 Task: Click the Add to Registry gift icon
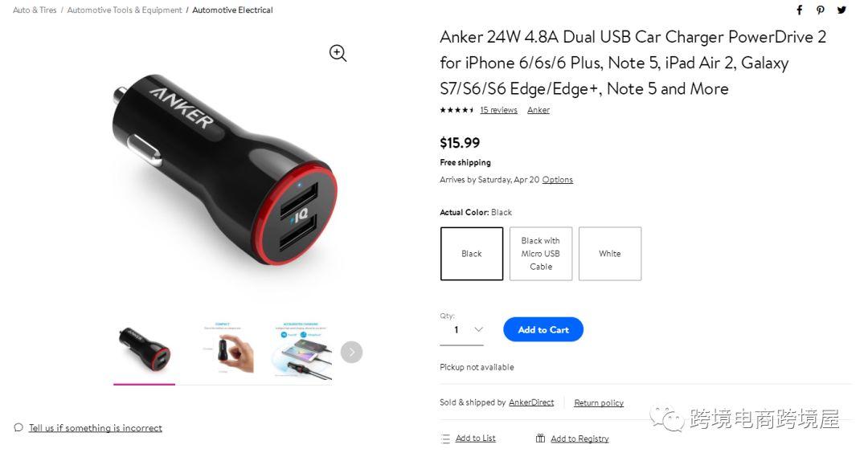point(540,439)
